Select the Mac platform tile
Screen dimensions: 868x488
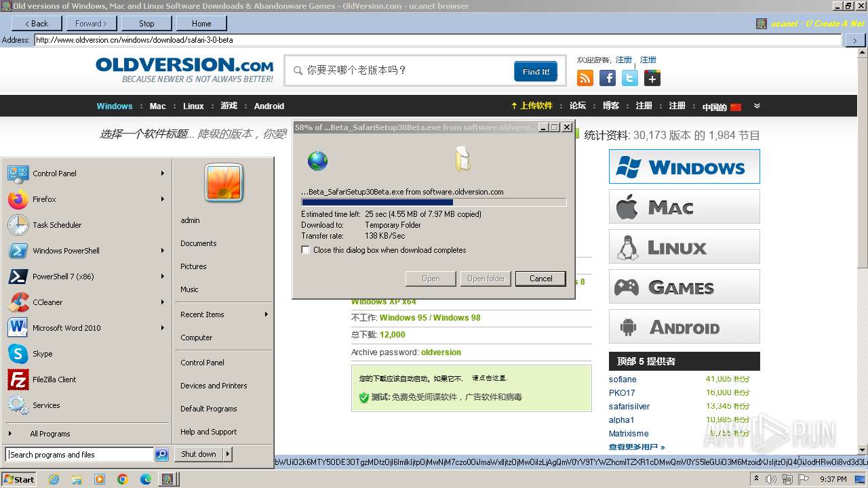[684, 207]
